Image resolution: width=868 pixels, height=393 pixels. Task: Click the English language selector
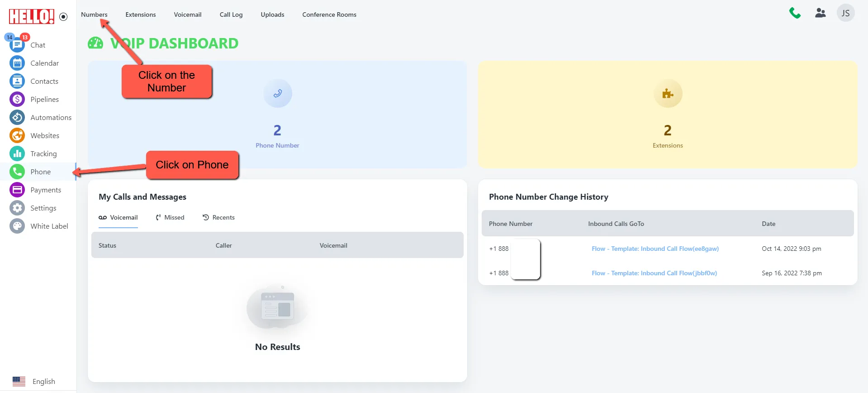click(x=43, y=381)
